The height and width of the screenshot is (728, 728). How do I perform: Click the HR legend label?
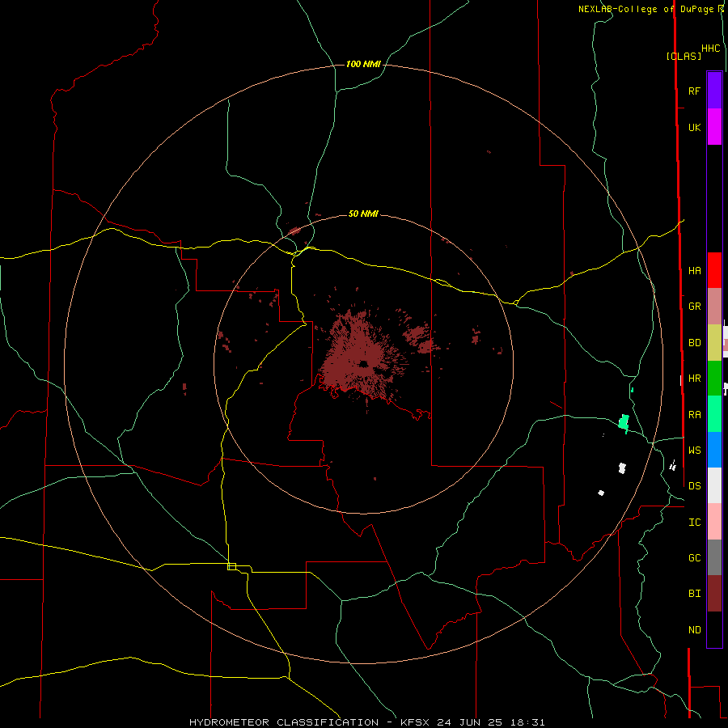694,379
